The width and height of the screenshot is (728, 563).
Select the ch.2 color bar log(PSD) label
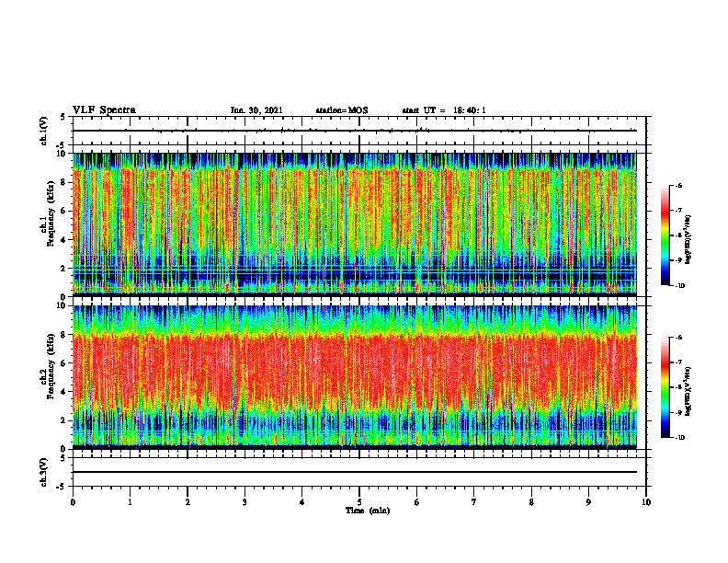(x=688, y=391)
